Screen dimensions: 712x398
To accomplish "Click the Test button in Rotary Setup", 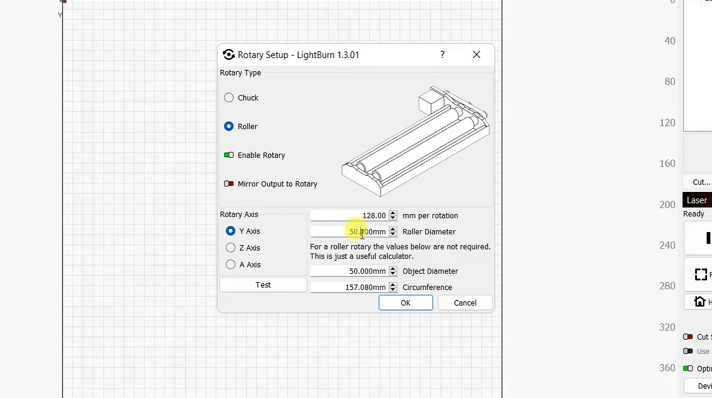I will (263, 285).
